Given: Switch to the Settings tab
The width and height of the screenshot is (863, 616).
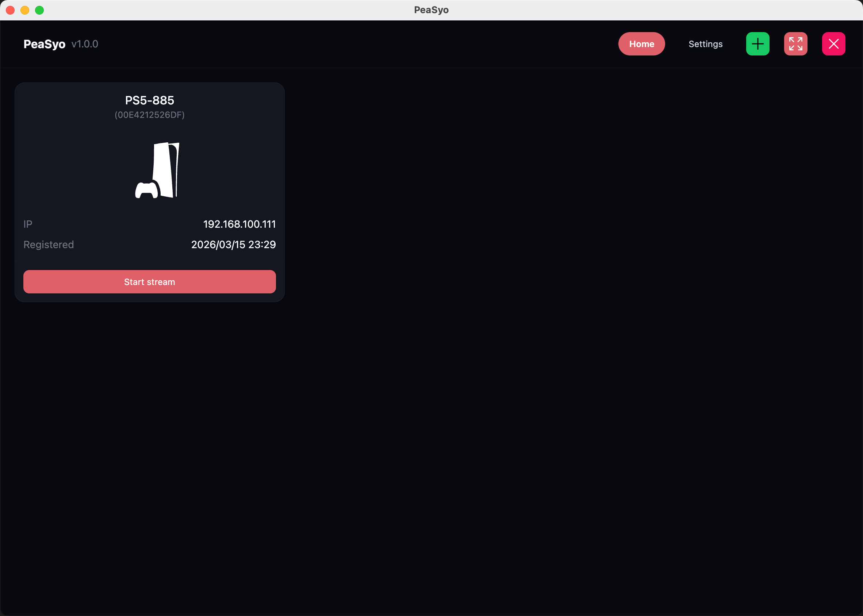Looking at the screenshot, I should click(705, 44).
